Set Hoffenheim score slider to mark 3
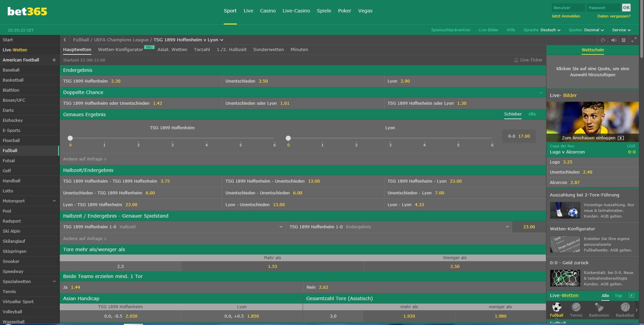This screenshot has width=644, height=325. tap(172, 138)
